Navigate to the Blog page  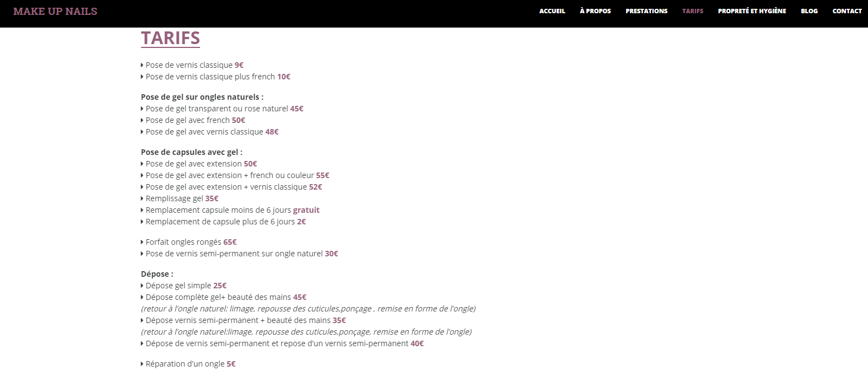pos(809,11)
